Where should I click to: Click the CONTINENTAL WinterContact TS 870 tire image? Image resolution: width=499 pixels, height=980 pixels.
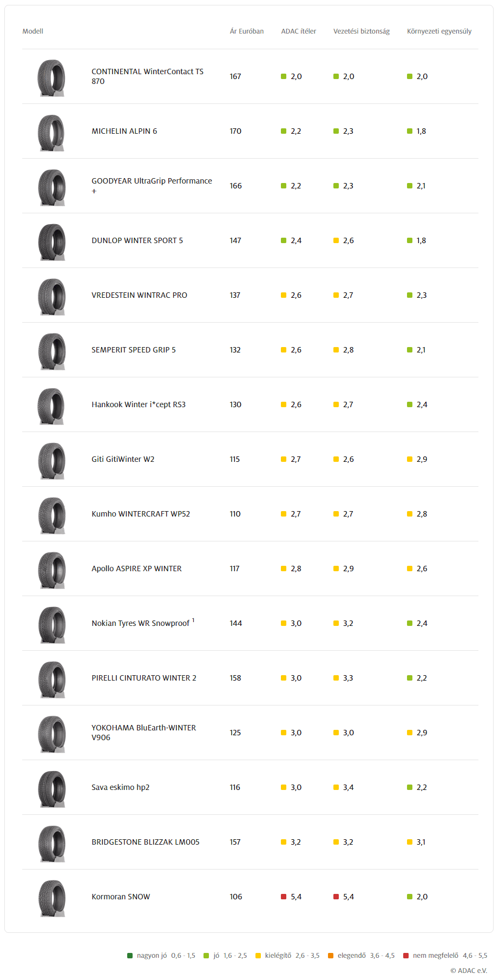click(51, 78)
